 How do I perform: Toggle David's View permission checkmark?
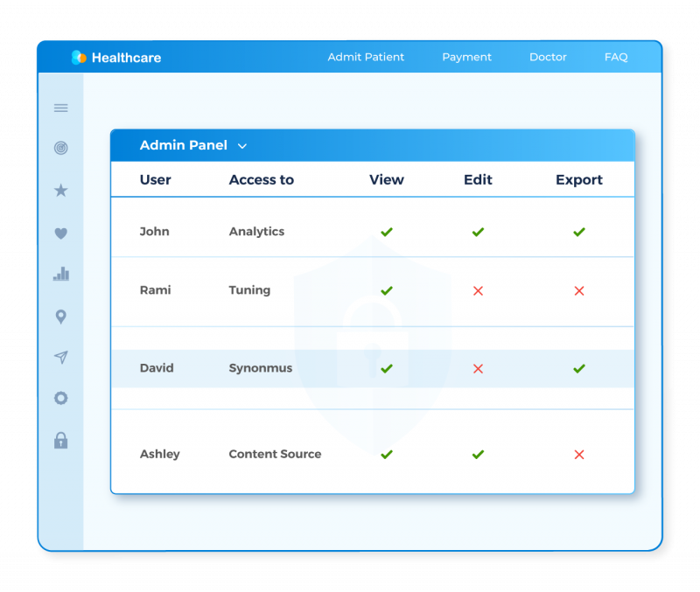[387, 368]
